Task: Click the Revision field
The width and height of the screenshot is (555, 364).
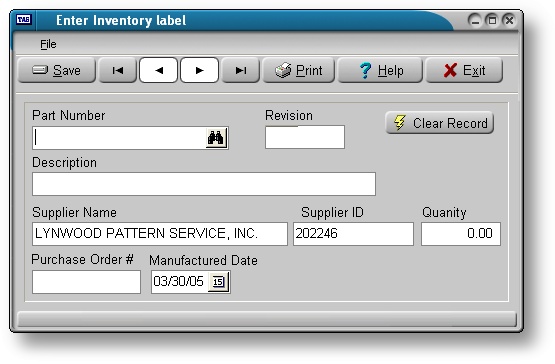Action: pos(305,137)
